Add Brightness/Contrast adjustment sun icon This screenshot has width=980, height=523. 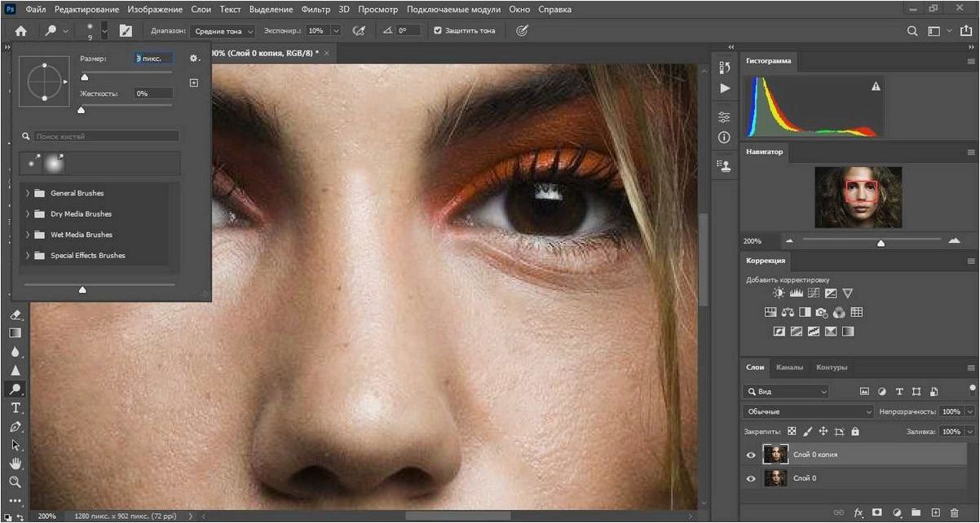778,293
